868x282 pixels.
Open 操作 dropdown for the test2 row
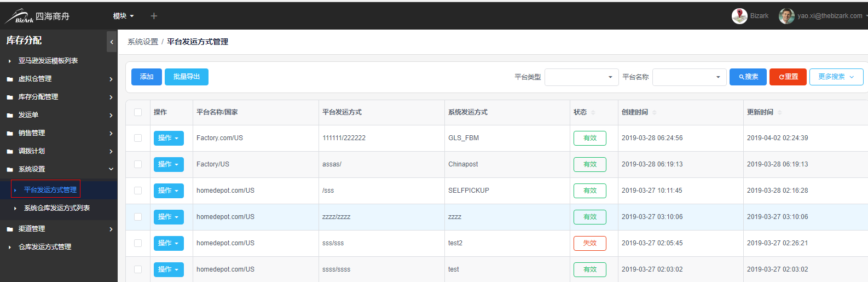pos(169,243)
